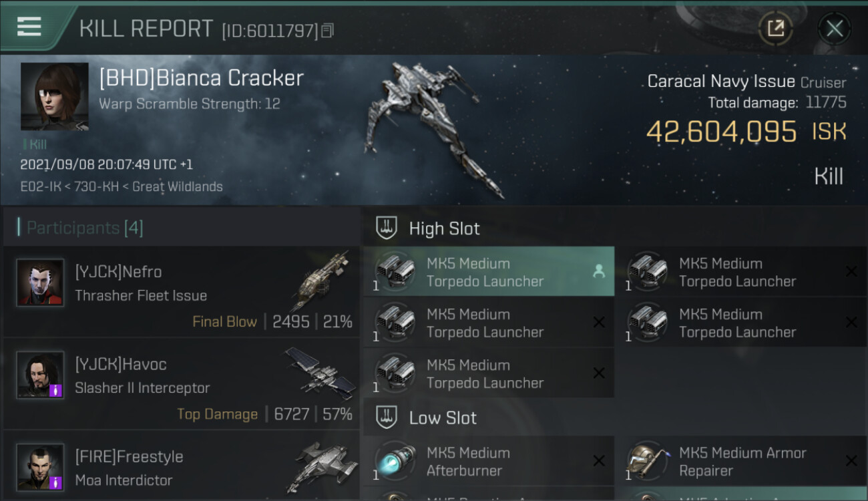Screen dimensions: 868x501
Task: Open Bianca Cracker's character portrait
Action: point(55,96)
